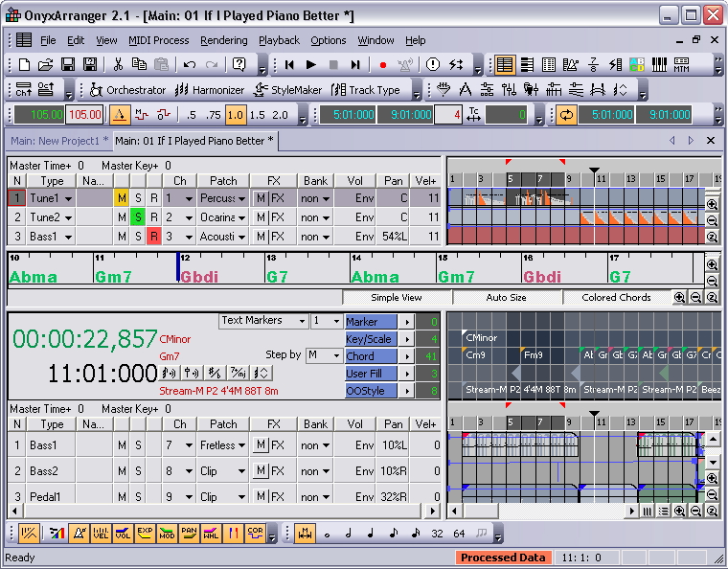
Task: Select the 1.5 tempo multiplier
Action: point(258,115)
